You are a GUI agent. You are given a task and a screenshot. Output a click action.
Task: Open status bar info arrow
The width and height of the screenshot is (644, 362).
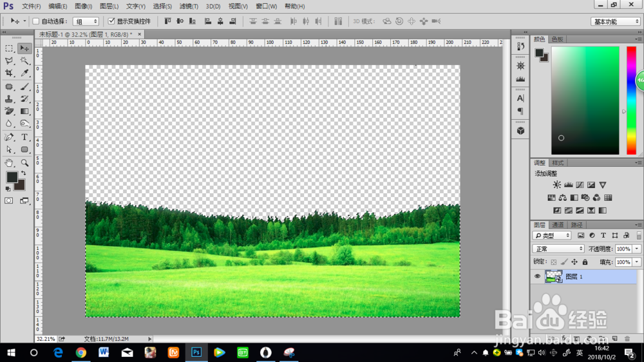[149, 339]
